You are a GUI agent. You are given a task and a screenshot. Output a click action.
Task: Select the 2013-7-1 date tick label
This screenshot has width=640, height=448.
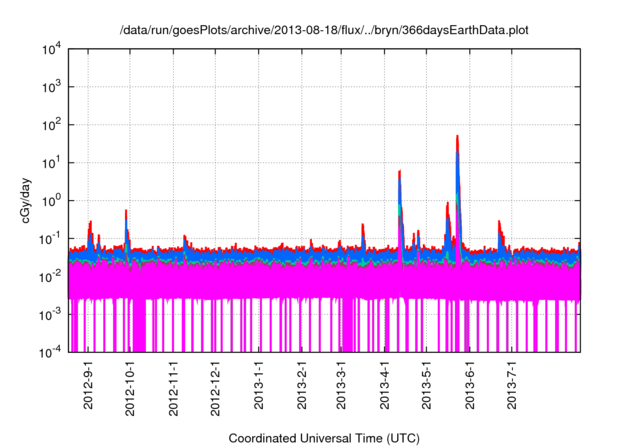(x=511, y=387)
